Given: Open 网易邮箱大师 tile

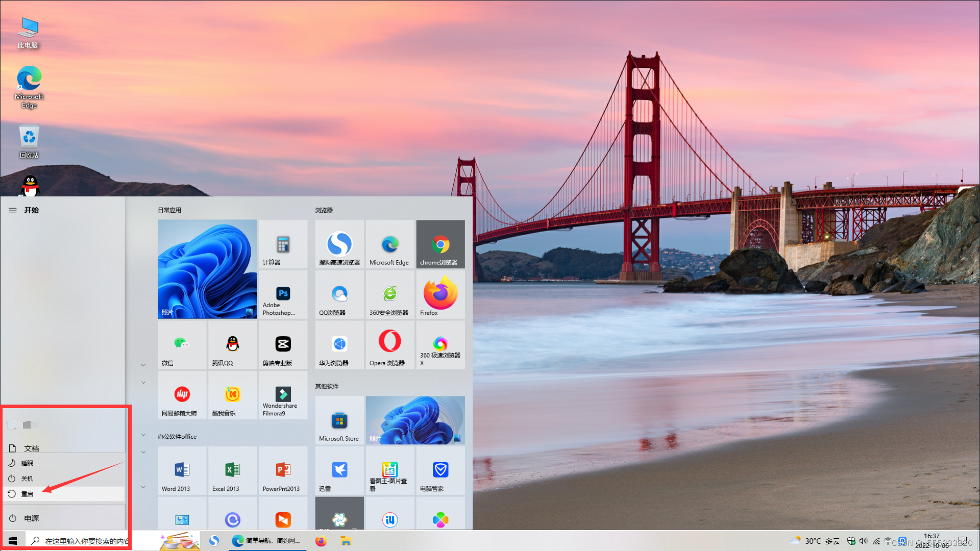Looking at the screenshot, I should click(182, 395).
